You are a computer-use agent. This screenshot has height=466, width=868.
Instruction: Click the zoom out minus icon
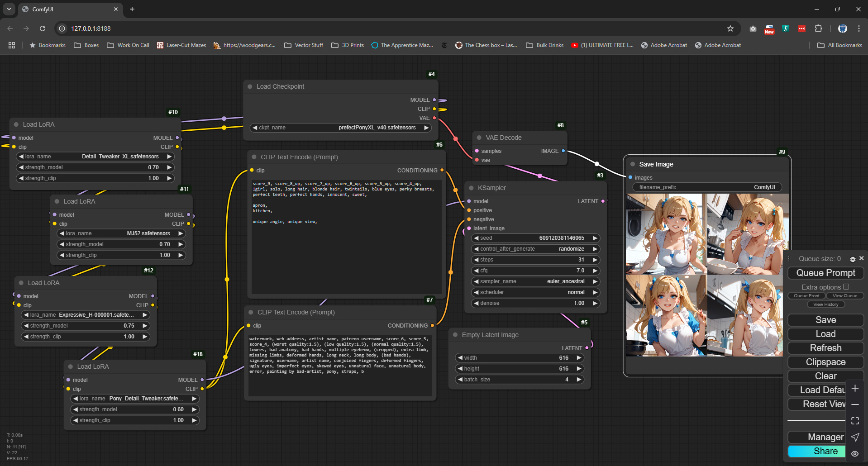click(x=855, y=404)
